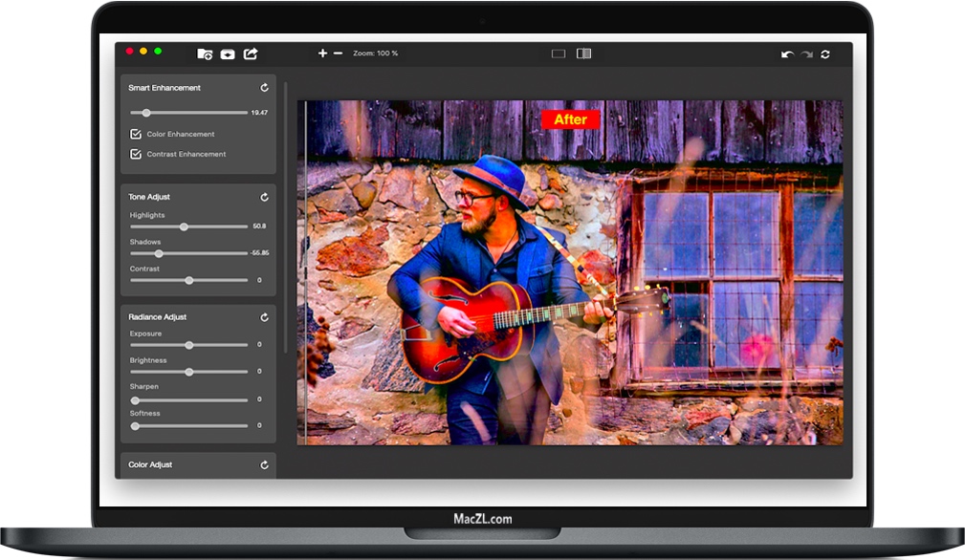Zoom in using the plus icon
The width and height of the screenshot is (965, 560).
click(x=323, y=54)
